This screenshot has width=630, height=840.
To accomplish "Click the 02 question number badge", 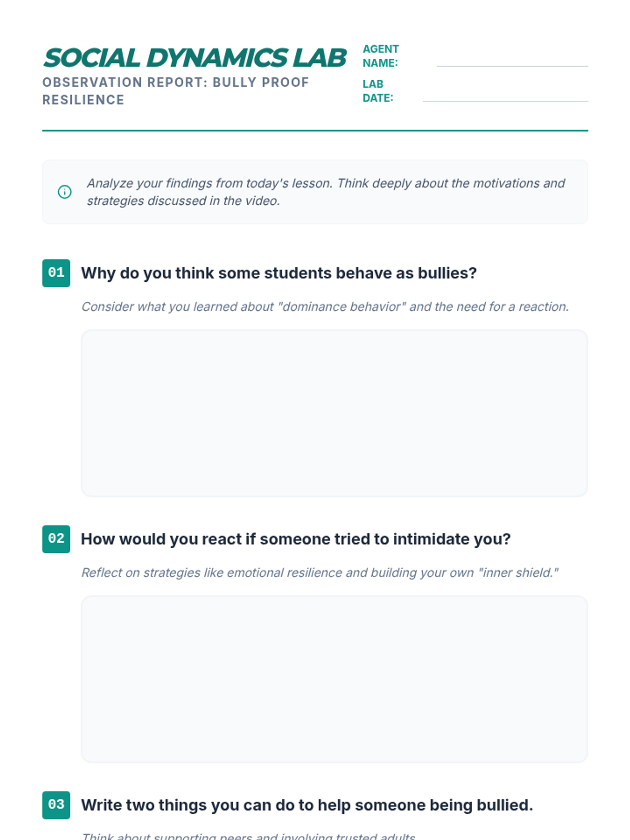I will [x=56, y=539].
